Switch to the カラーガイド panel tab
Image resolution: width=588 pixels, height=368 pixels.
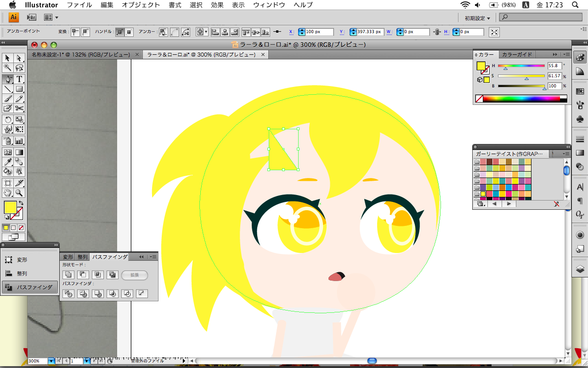(517, 54)
